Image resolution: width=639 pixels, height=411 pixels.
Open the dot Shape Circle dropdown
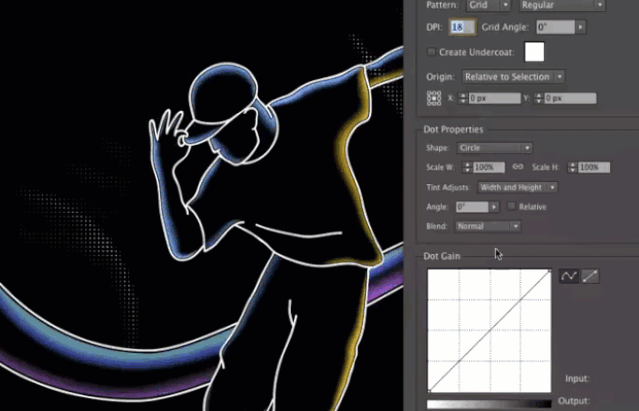pyautogui.click(x=495, y=148)
